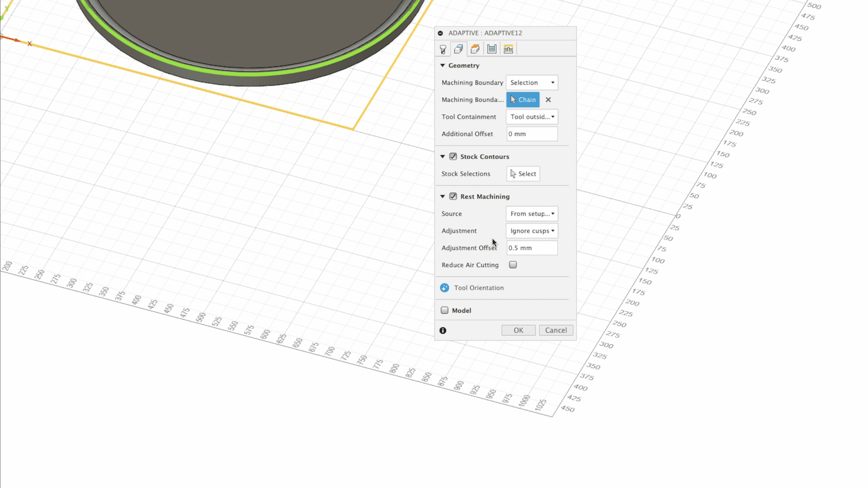Disable Rest Machining
The height and width of the screenshot is (488, 868).
[x=453, y=196]
